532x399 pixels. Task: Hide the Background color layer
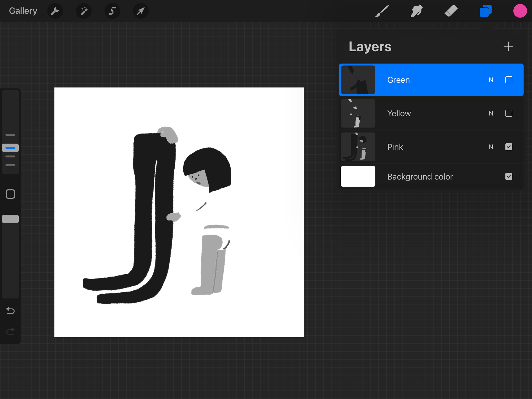click(509, 176)
